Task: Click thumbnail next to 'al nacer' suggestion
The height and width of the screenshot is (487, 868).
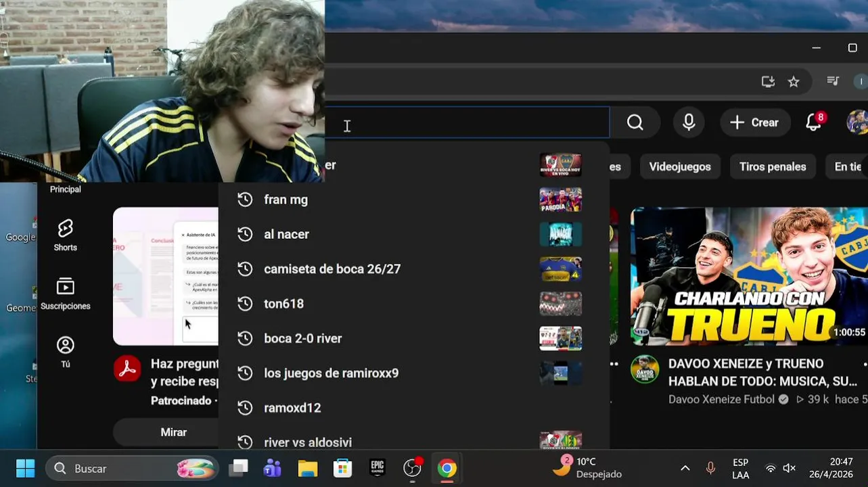Action: (560, 234)
